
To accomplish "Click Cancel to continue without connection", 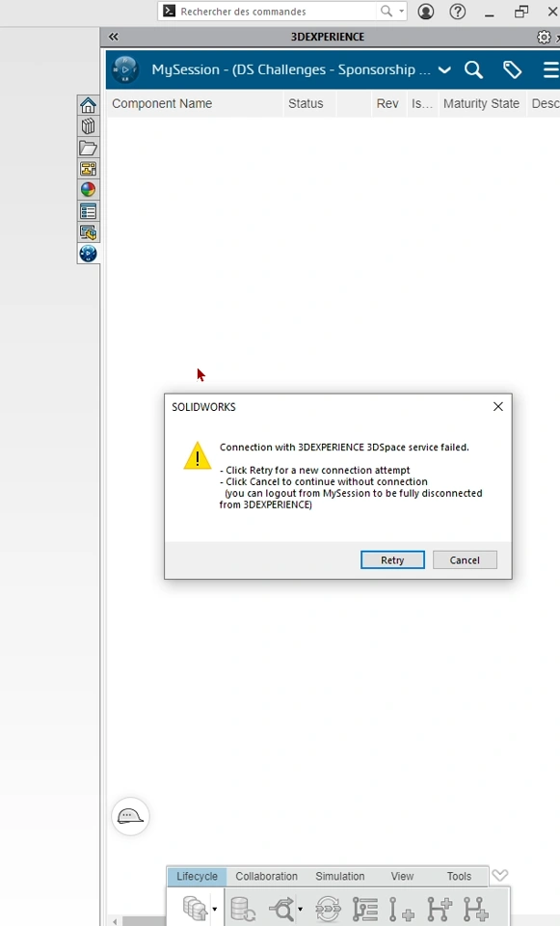I will (465, 559).
